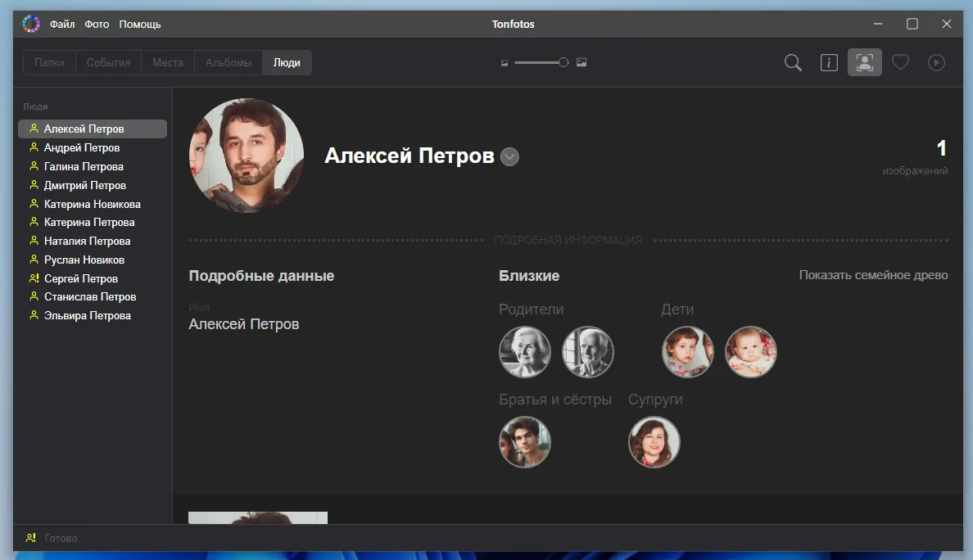Click the small thumbnail size icon
This screenshot has width=973, height=560.
click(x=505, y=63)
